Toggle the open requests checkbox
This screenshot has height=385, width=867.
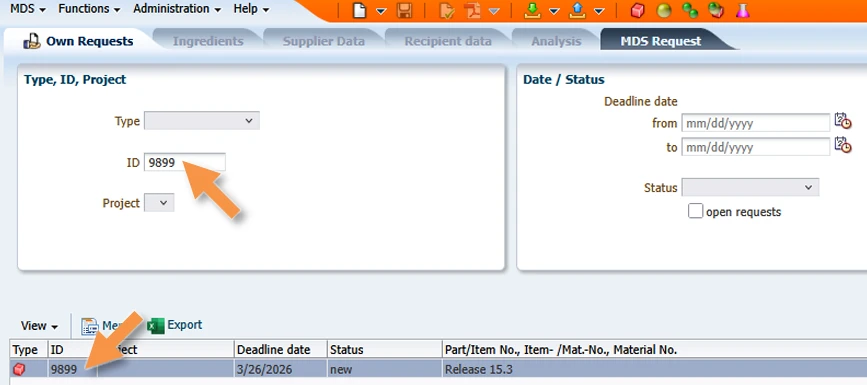pos(696,211)
